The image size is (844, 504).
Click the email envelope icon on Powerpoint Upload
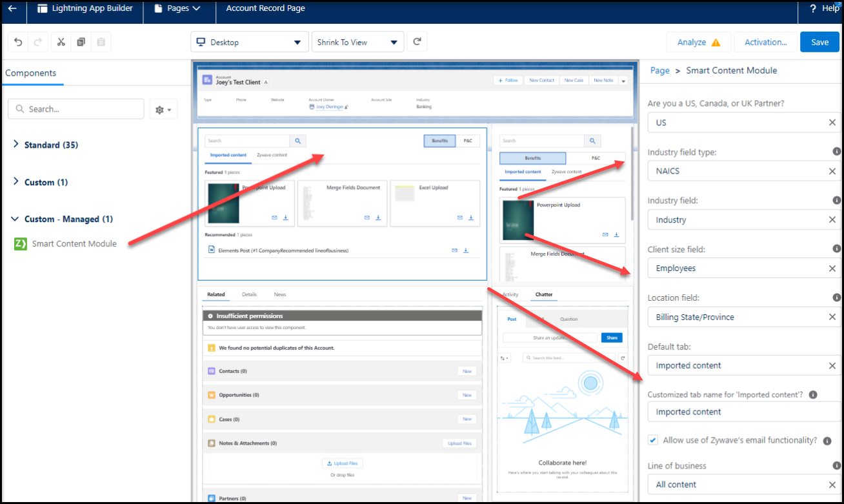(x=274, y=218)
